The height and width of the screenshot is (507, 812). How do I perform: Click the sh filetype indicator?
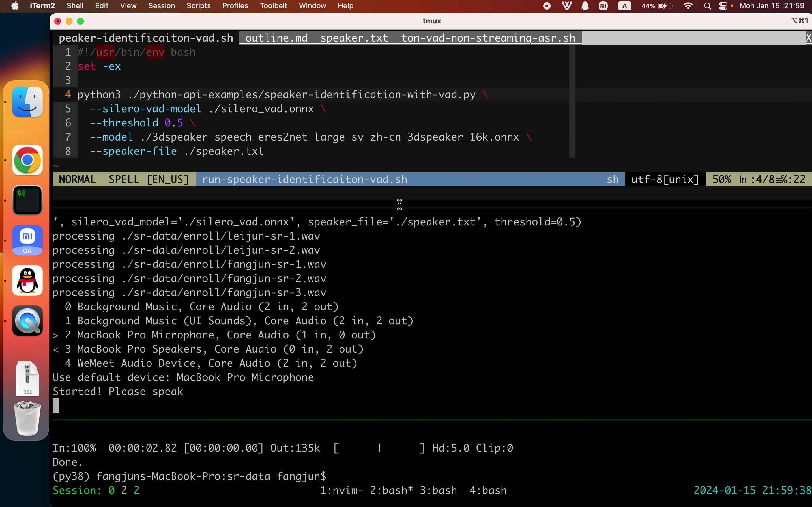click(x=613, y=179)
